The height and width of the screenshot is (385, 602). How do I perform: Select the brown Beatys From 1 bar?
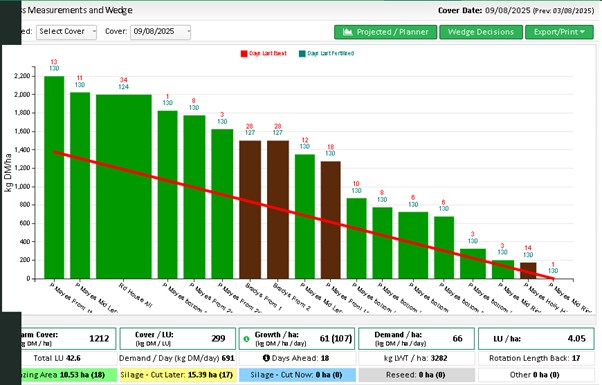[x=250, y=210]
